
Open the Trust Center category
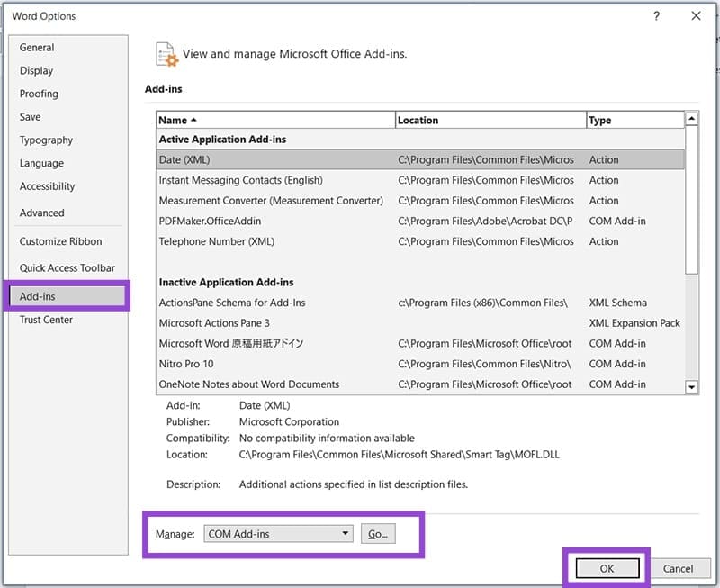[46, 319]
